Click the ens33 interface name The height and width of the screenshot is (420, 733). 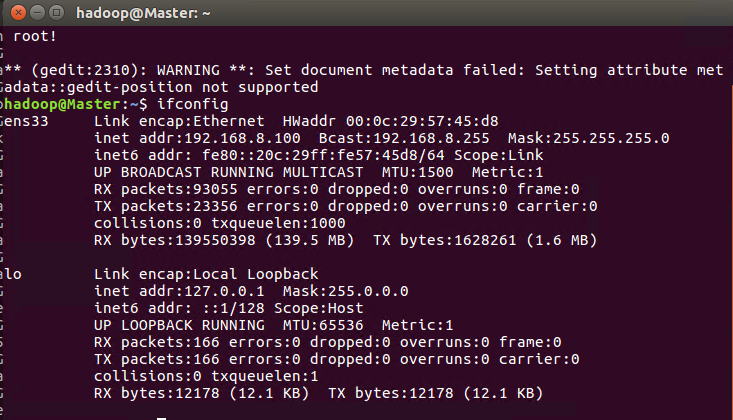pos(26,121)
